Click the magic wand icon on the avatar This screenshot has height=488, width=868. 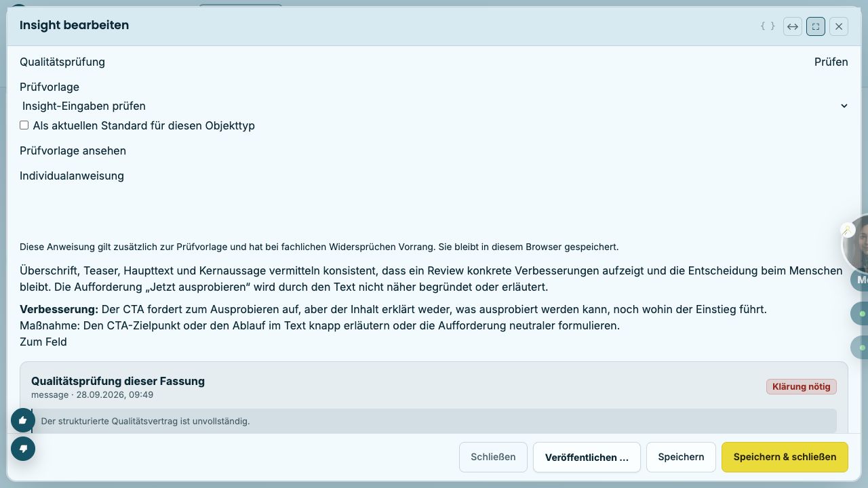click(x=847, y=230)
